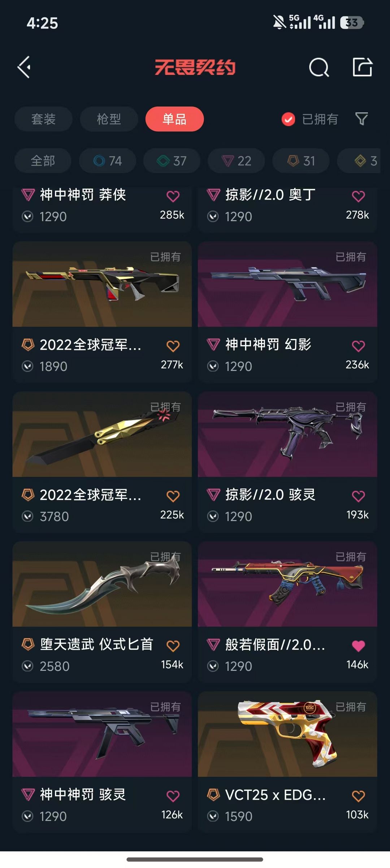The height and width of the screenshot is (868, 390).
Task: Filter by blue tier 74 chip
Action: click(108, 161)
